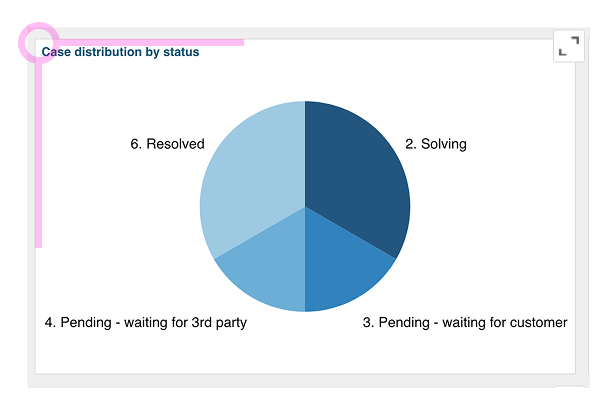Click the text '3rd party' in label

pos(218,322)
